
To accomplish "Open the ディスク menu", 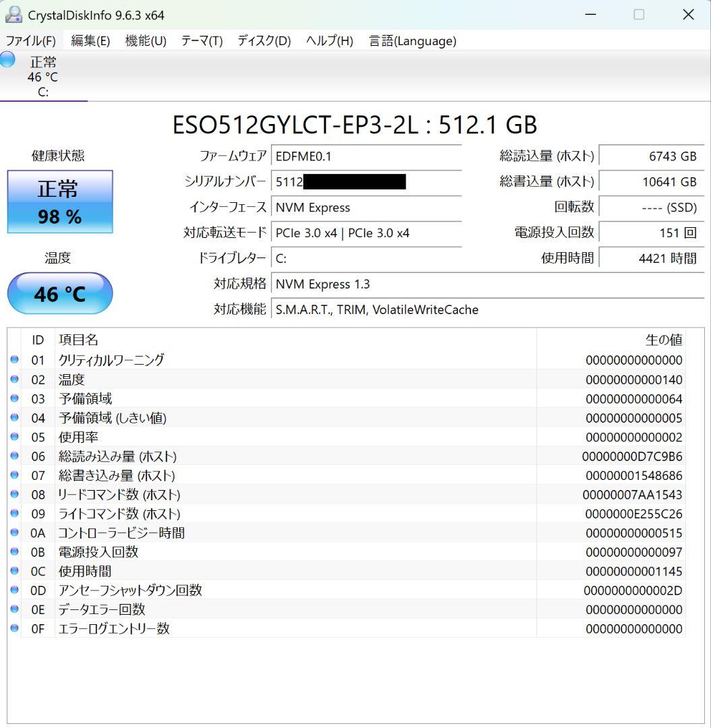I will click(262, 41).
